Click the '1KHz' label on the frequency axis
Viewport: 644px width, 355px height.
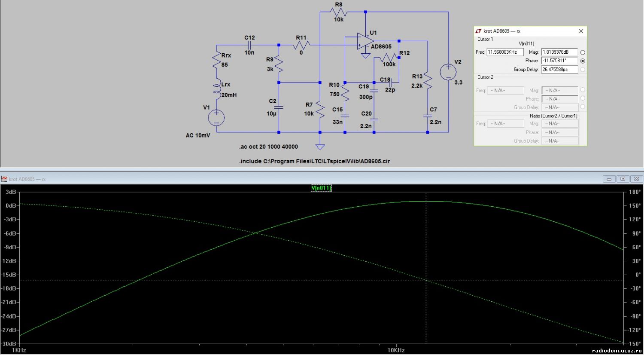point(19,350)
